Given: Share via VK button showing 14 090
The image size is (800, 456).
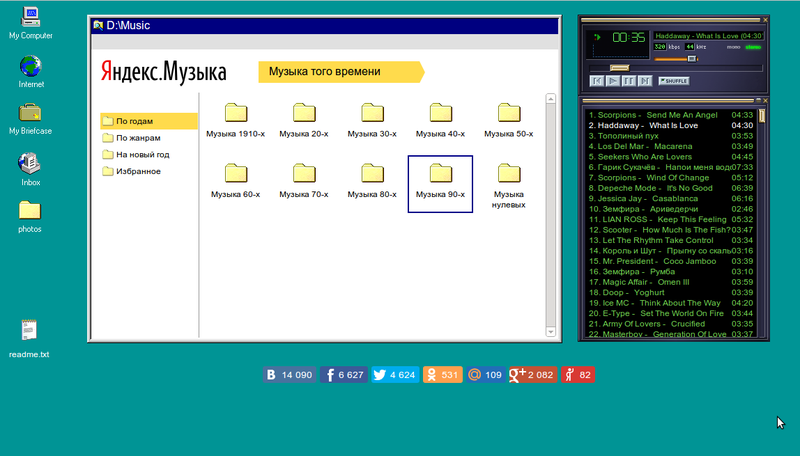Looking at the screenshot, I should click(290, 375).
